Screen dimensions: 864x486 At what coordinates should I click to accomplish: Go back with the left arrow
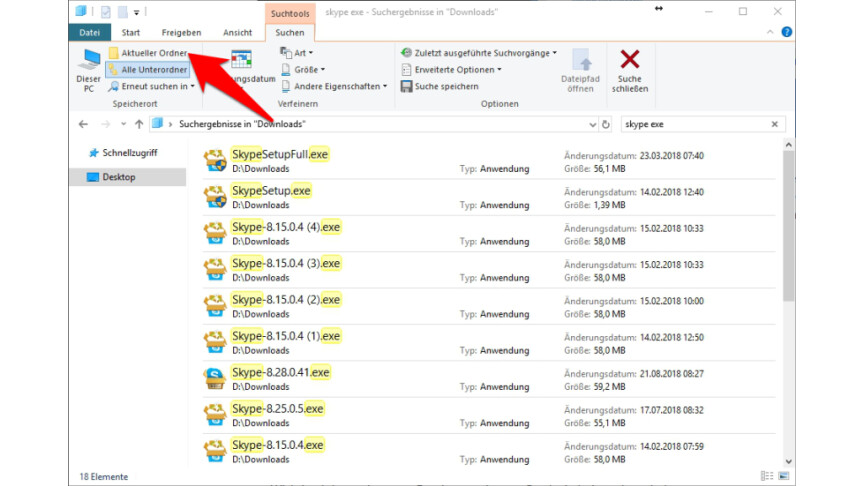pos(83,125)
